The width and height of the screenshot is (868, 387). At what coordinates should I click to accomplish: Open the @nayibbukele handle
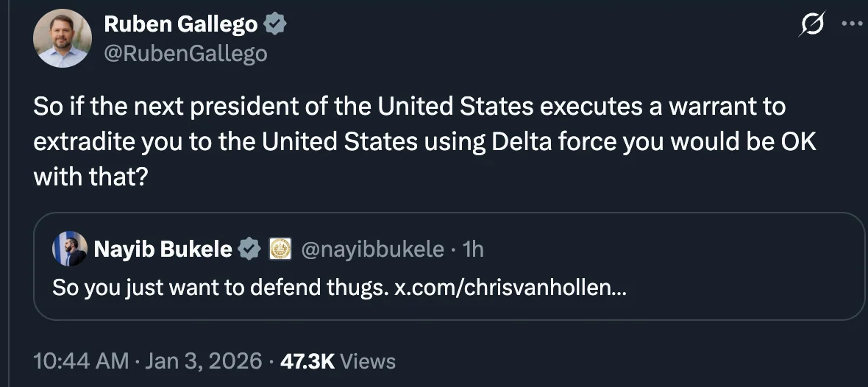coord(373,249)
